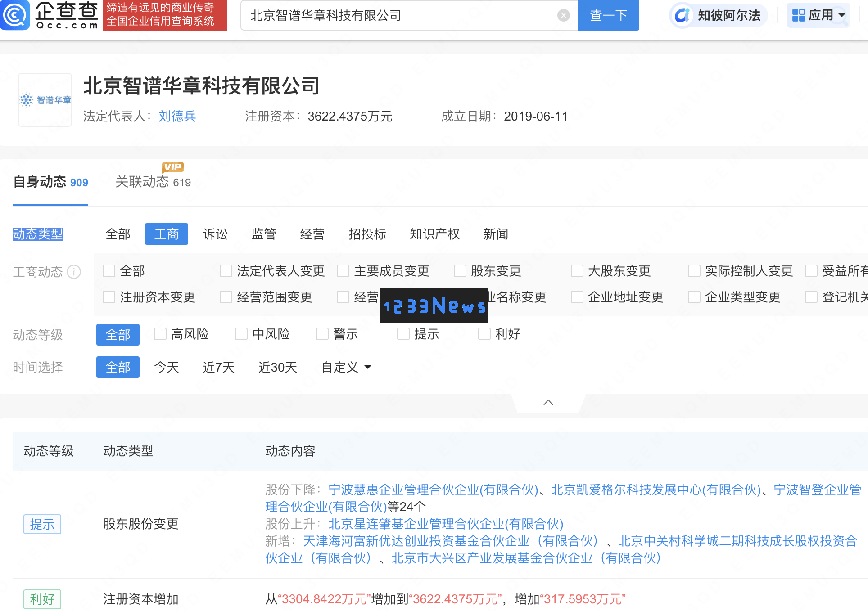Click the 智谱华章 company logo
The width and height of the screenshot is (868, 611).
pos(45,100)
